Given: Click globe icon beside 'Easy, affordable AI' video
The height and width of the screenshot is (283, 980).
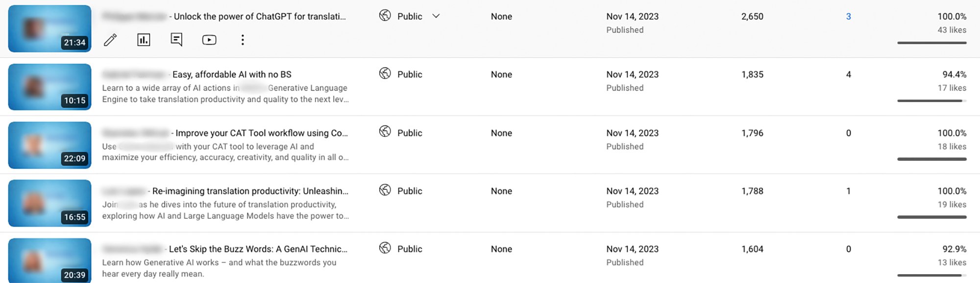Looking at the screenshot, I should pyautogui.click(x=385, y=74).
